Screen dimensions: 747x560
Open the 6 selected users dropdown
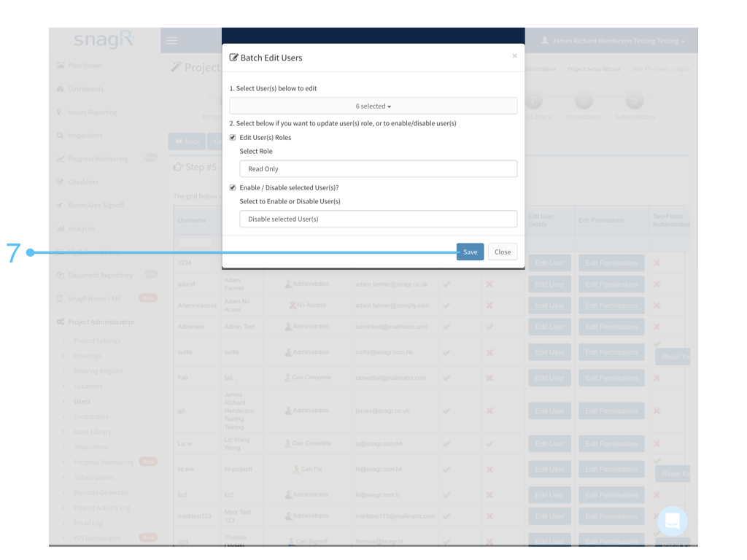[x=373, y=106]
